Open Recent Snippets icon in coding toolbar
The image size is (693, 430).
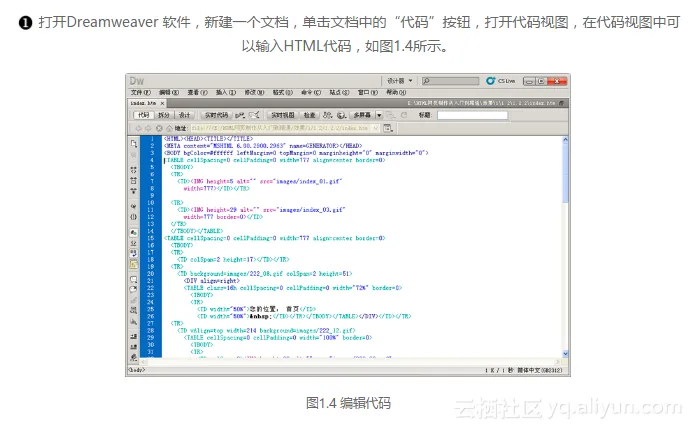coord(134,311)
